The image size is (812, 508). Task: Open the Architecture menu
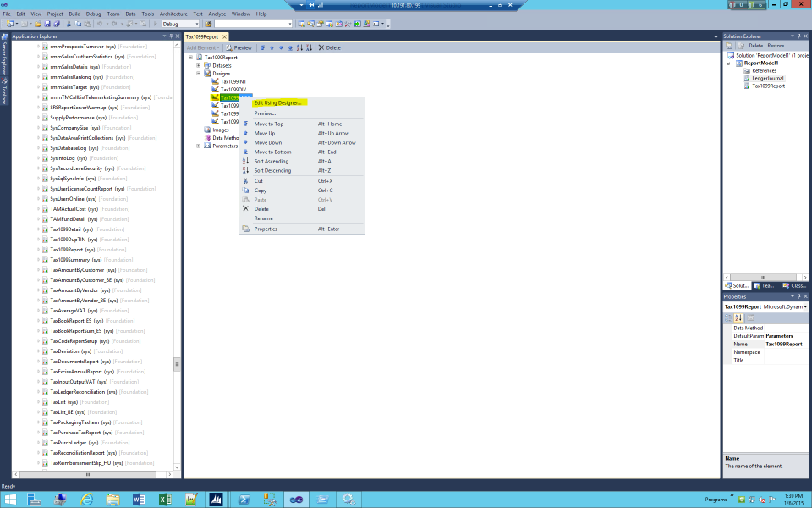point(173,14)
